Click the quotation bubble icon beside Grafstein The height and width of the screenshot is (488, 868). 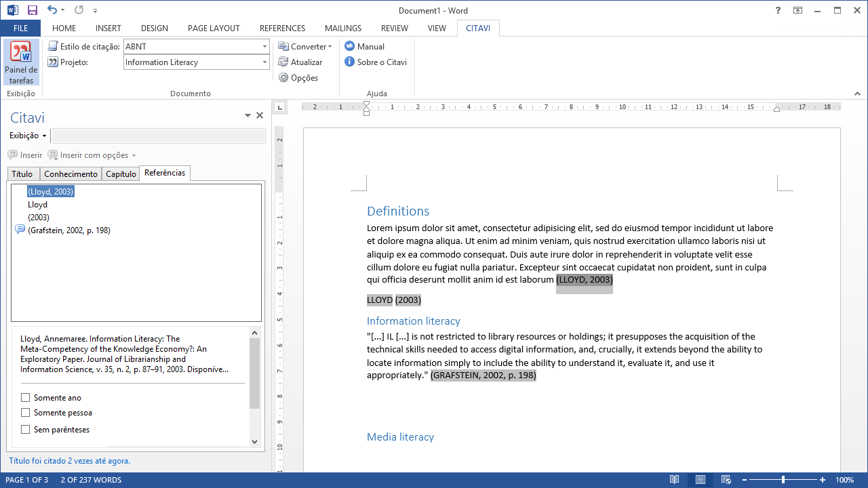pyautogui.click(x=20, y=230)
